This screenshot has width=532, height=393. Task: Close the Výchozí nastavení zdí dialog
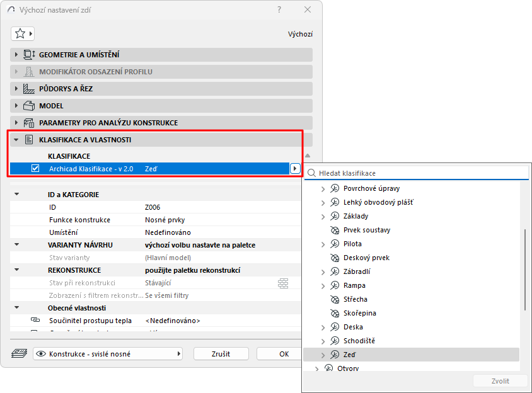coord(308,9)
